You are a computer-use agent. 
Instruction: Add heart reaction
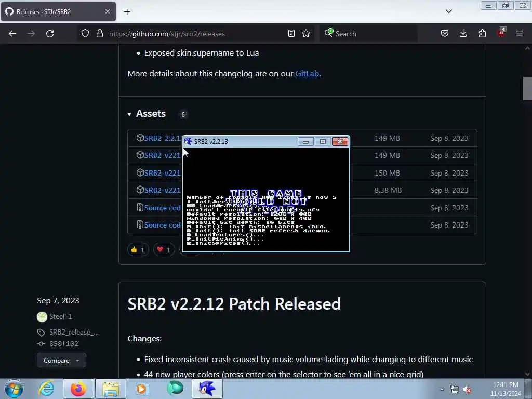(164, 250)
